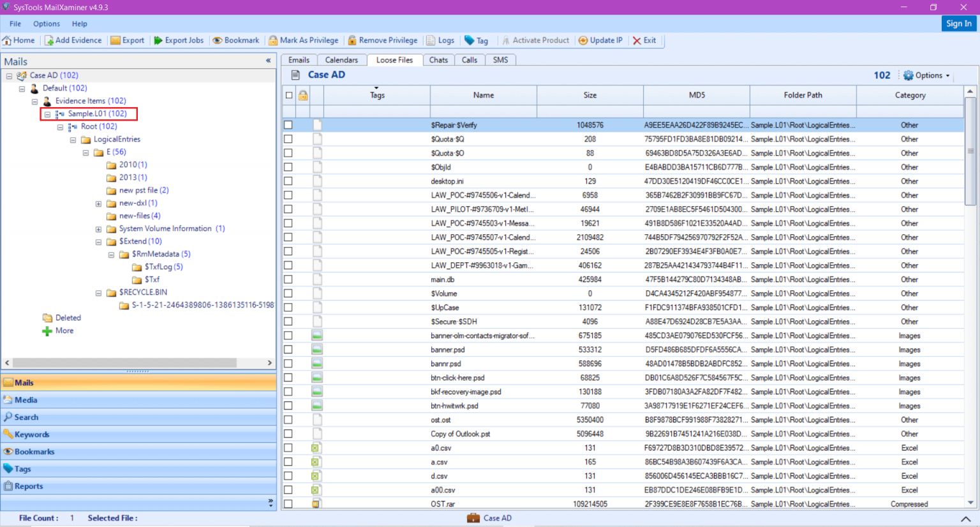Expand the new-dxl folder in the tree
This screenshot has height=527, width=980.
(98, 203)
